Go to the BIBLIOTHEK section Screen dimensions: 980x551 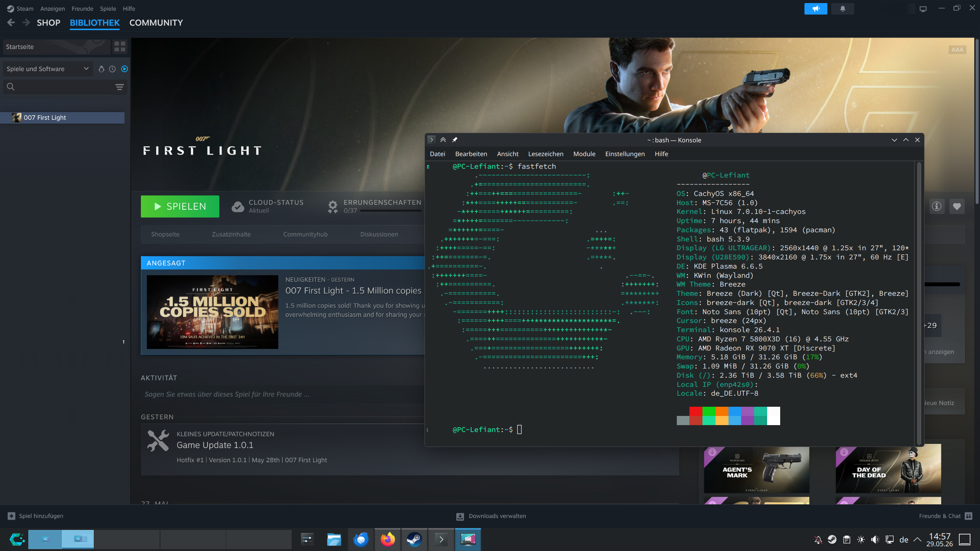95,23
